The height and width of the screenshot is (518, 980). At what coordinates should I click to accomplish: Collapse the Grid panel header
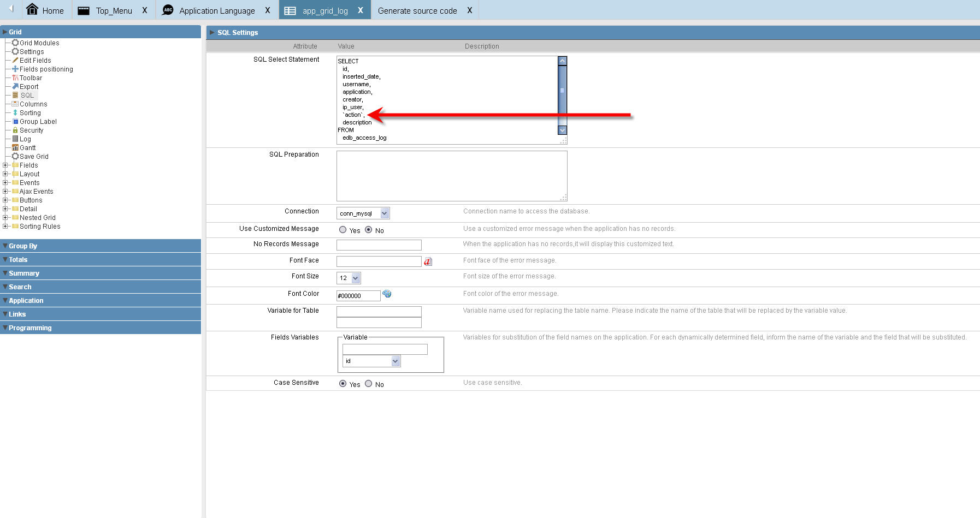coord(101,32)
